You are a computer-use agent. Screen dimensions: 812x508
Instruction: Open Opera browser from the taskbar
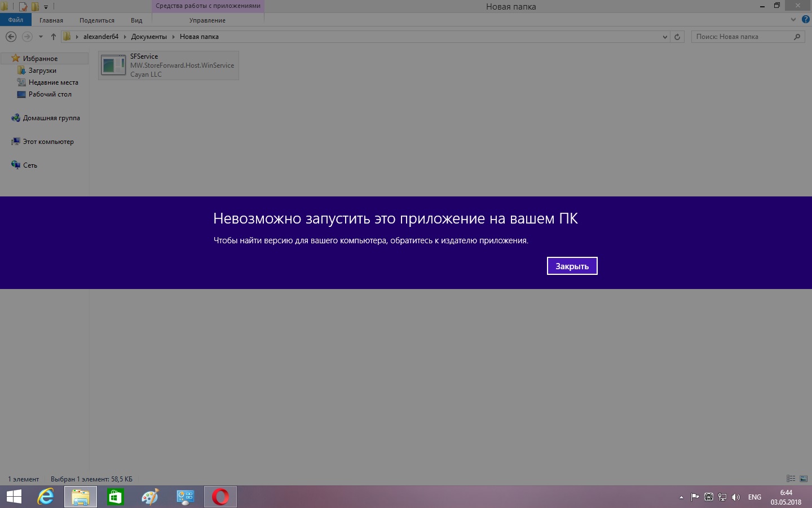(x=220, y=497)
